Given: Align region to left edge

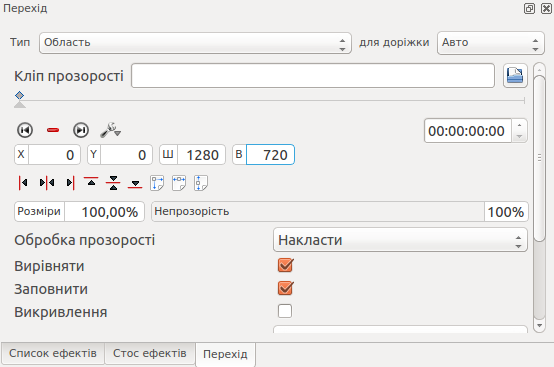Looking at the screenshot, I should click(23, 183).
